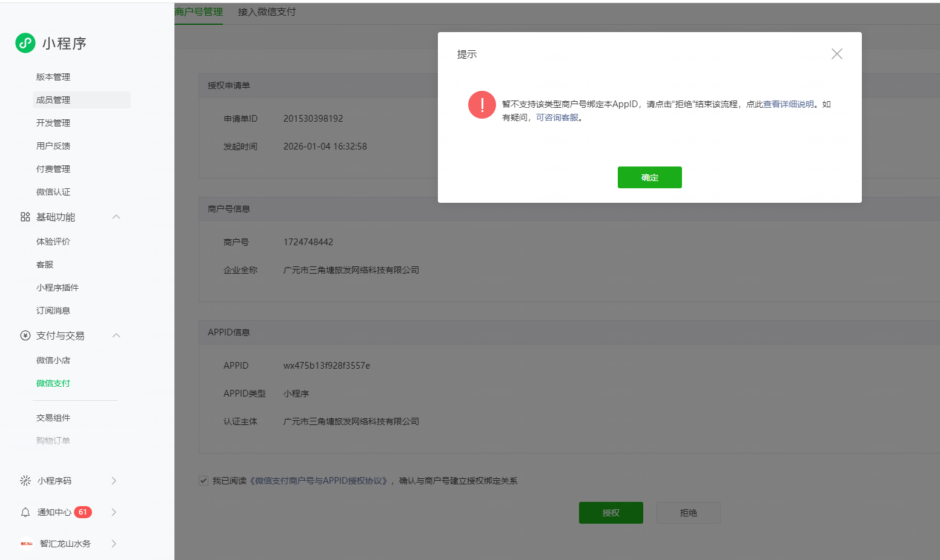
Task: Open 版本管理 in the sidebar
Action: coord(53,77)
